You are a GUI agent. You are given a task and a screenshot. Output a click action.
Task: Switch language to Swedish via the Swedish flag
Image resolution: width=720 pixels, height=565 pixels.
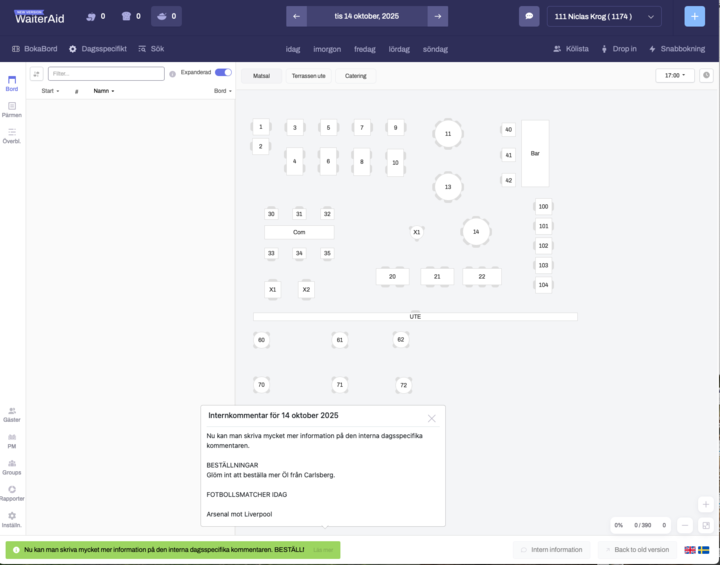tap(703, 550)
